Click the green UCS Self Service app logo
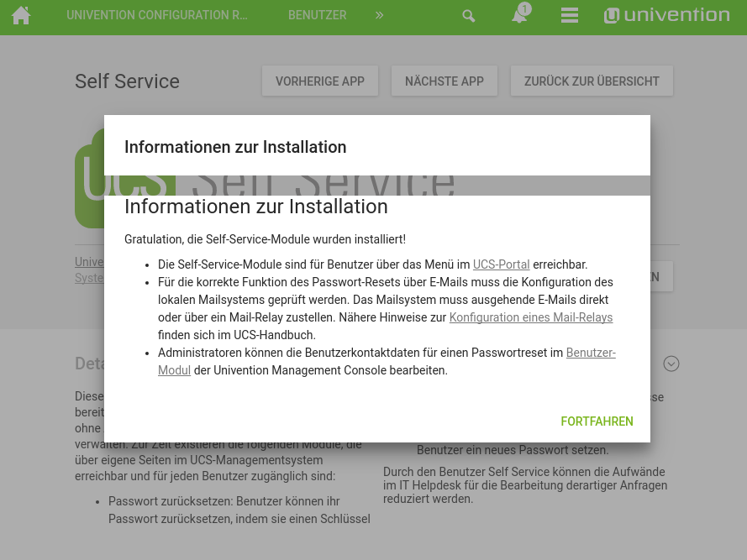Screen dimensions: 747x560 coord(89,178)
